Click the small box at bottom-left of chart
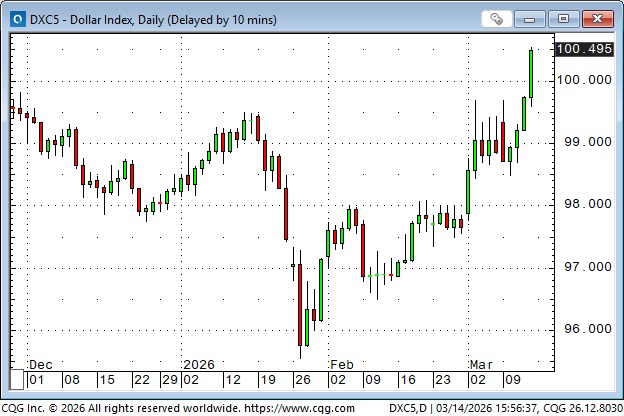Viewport: 624px width, 416px height. (17, 380)
